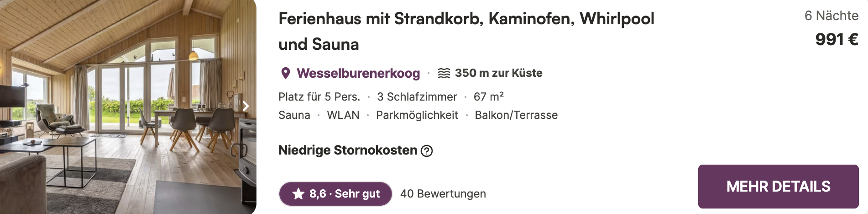
Task: Click the Parkmöglichkeit amenity
Action: pyautogui.click(x=417, y=115)
